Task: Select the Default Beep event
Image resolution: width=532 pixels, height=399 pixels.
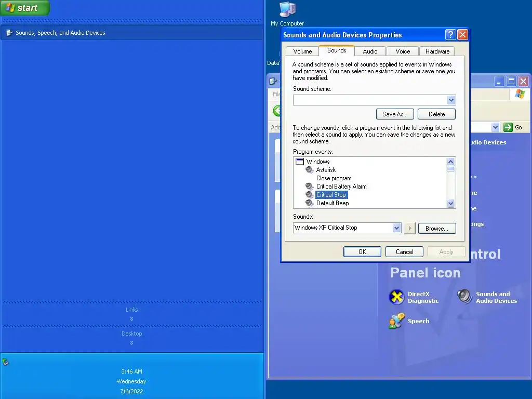Action: click(x=332, y=203)
